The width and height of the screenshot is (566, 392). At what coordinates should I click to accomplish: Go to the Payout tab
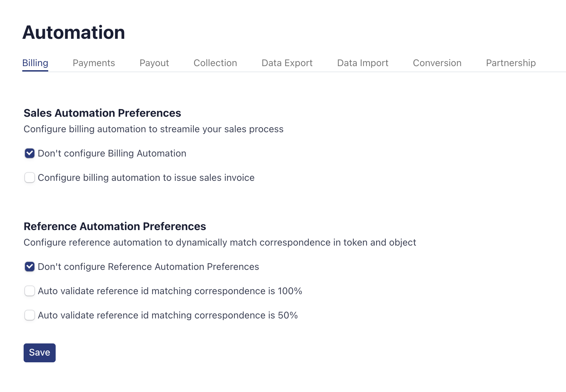click(154, 63)
